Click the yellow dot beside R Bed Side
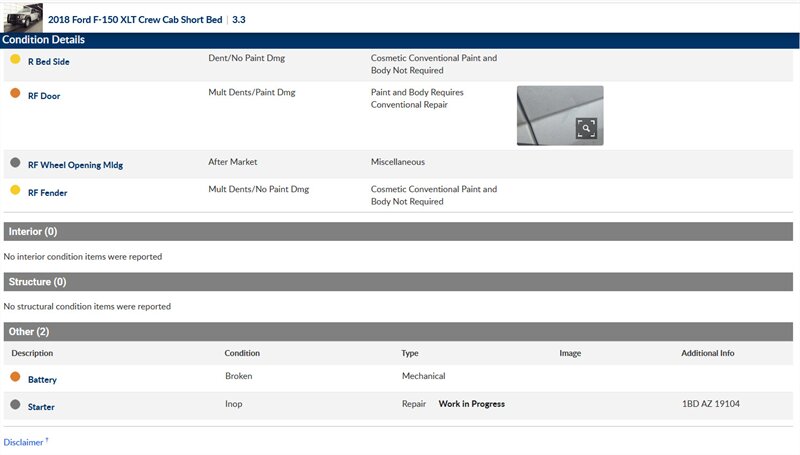Screen dimensions: 800x455 tap(15, 60)
